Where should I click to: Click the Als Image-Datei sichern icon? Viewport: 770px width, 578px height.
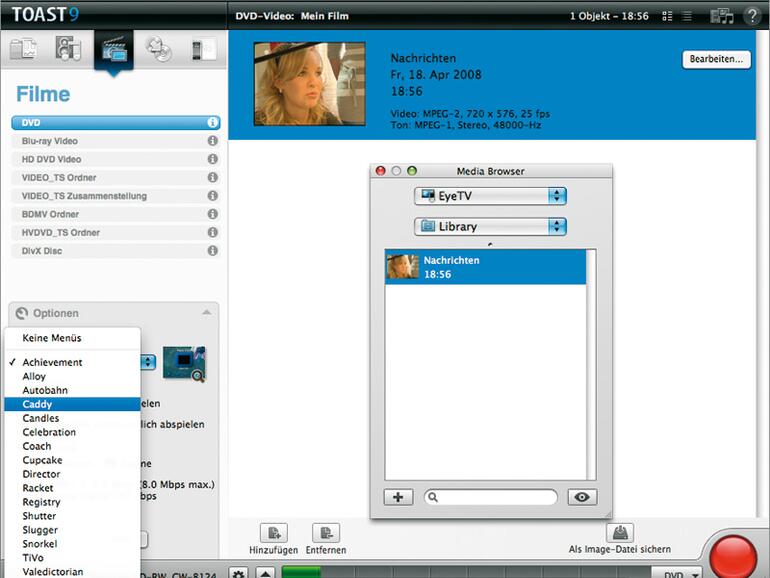[x=620, y=533]
